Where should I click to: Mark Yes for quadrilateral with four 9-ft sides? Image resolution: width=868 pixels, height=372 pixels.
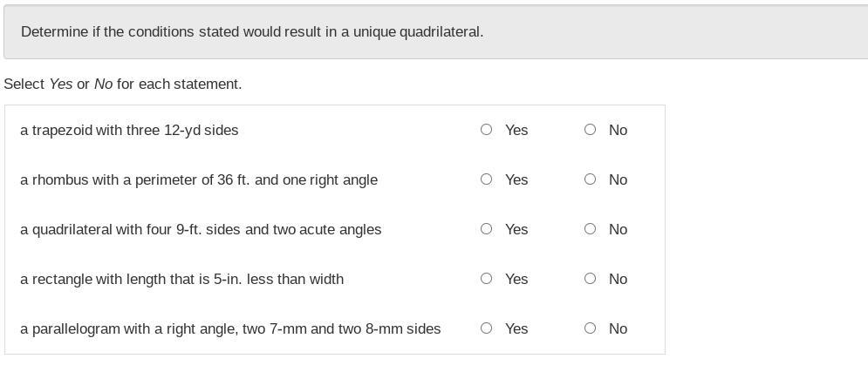tap(486, 229)
